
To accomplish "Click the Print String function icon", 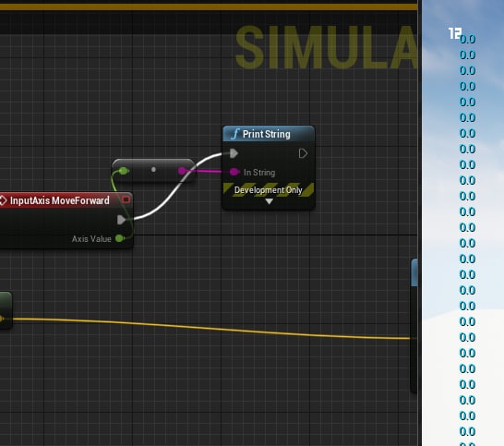I will click(x=235, y=134).
